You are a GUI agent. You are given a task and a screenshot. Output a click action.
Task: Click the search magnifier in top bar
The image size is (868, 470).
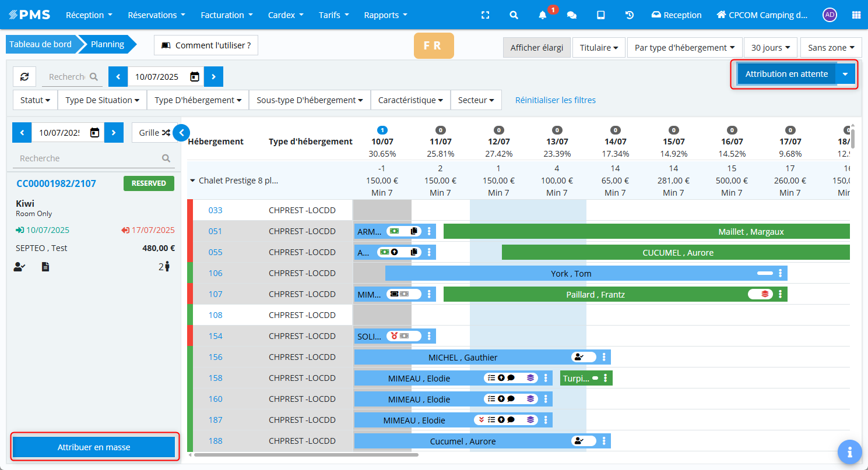(x=514, y=15)
